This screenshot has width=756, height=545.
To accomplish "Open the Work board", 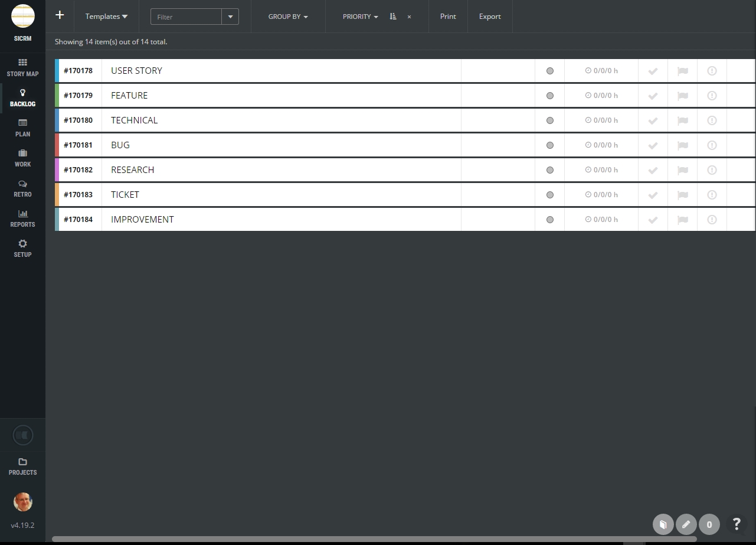I will [22, 158].
